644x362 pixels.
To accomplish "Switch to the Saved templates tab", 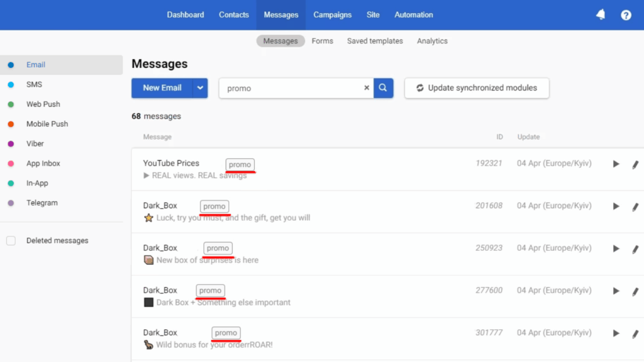I will pos(375,41).
